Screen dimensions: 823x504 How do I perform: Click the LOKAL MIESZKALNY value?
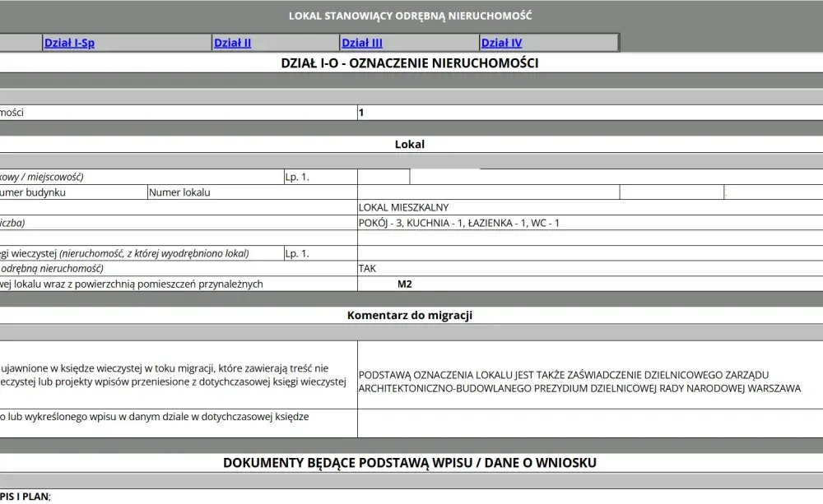[x=403, y=207]
